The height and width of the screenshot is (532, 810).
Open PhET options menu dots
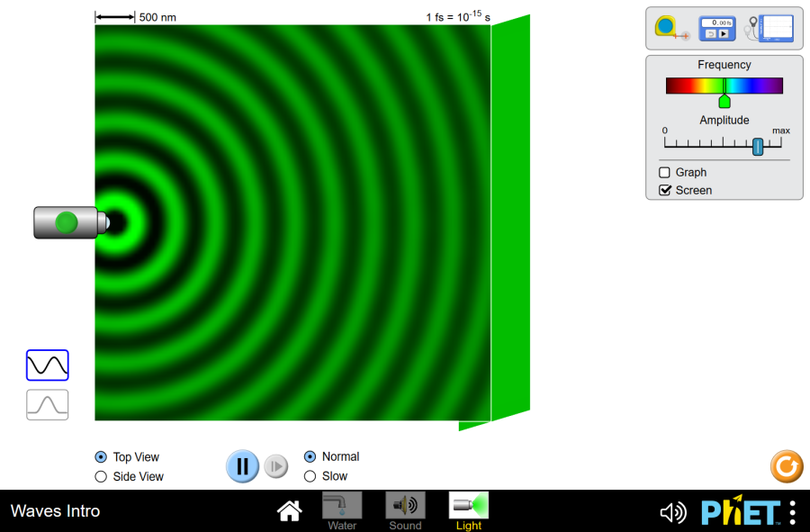pyautogui.click(x=792, y=512)
